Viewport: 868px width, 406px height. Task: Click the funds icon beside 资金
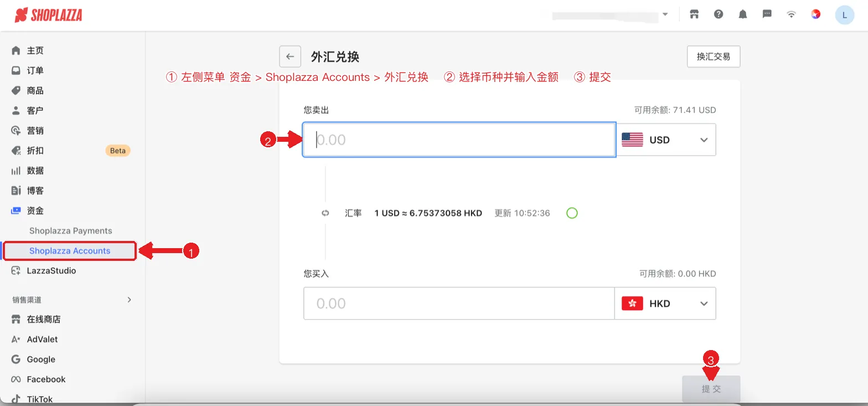(16, 210)
